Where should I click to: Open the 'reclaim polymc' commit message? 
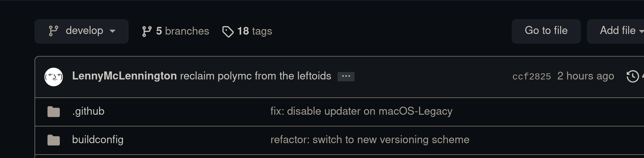256,76
